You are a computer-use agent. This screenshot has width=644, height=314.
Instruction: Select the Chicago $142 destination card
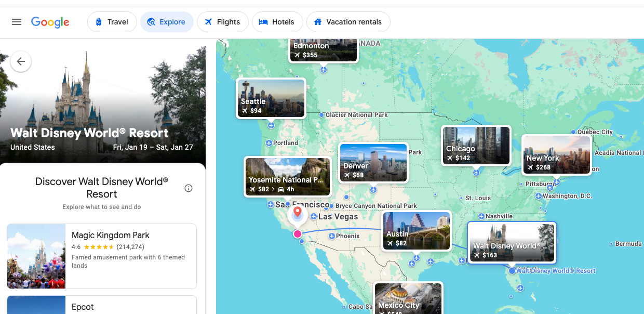(x=476, y=145)
